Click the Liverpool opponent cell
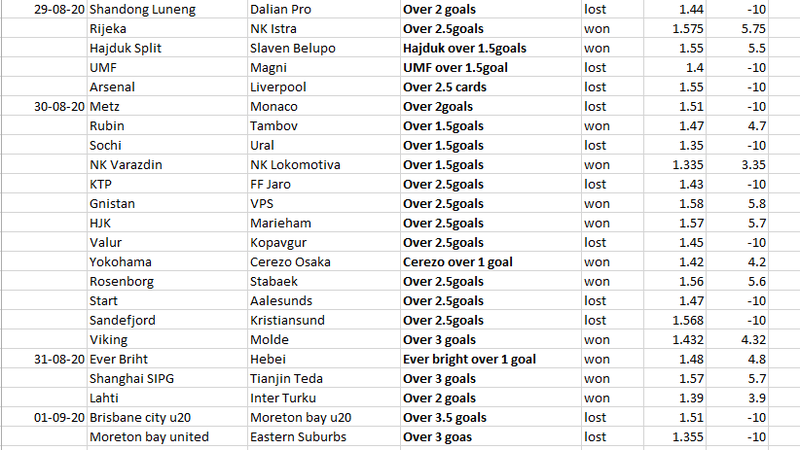This screenshot has width=800, height=450. click(x=323, y=87)
